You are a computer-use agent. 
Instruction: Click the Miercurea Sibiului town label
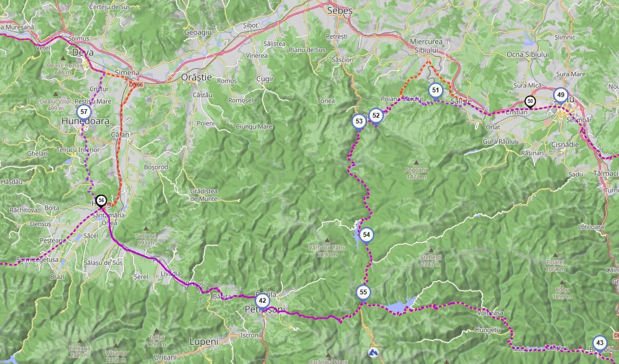click(426, 46)
